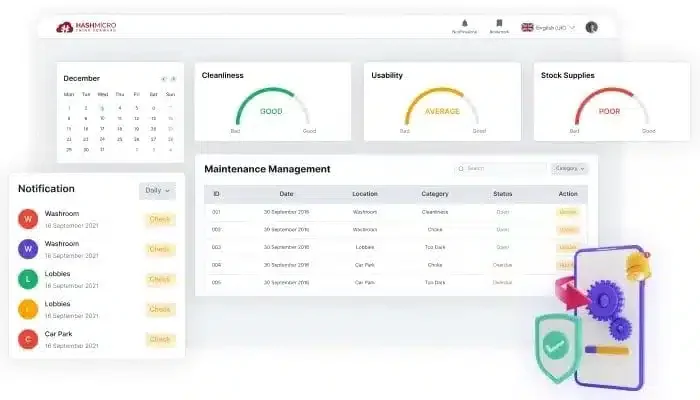Select December 25 in the calendar
This screenshot has height=400, width=700.
[119, 140]
